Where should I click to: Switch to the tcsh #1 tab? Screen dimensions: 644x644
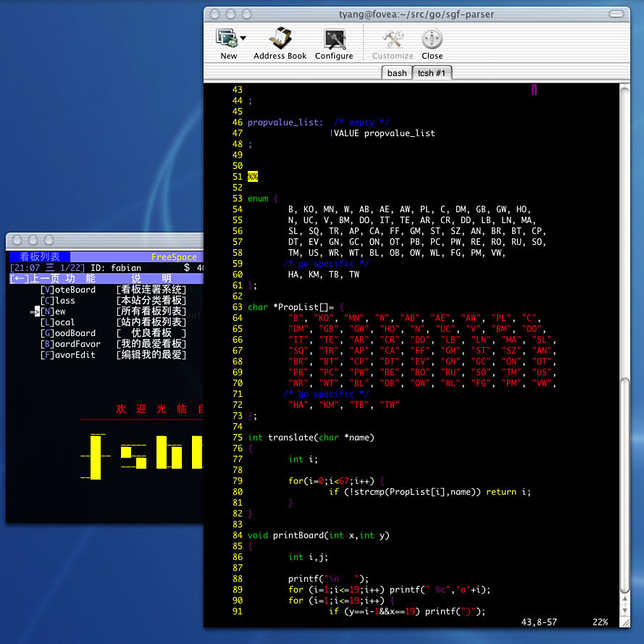point(432,72)
